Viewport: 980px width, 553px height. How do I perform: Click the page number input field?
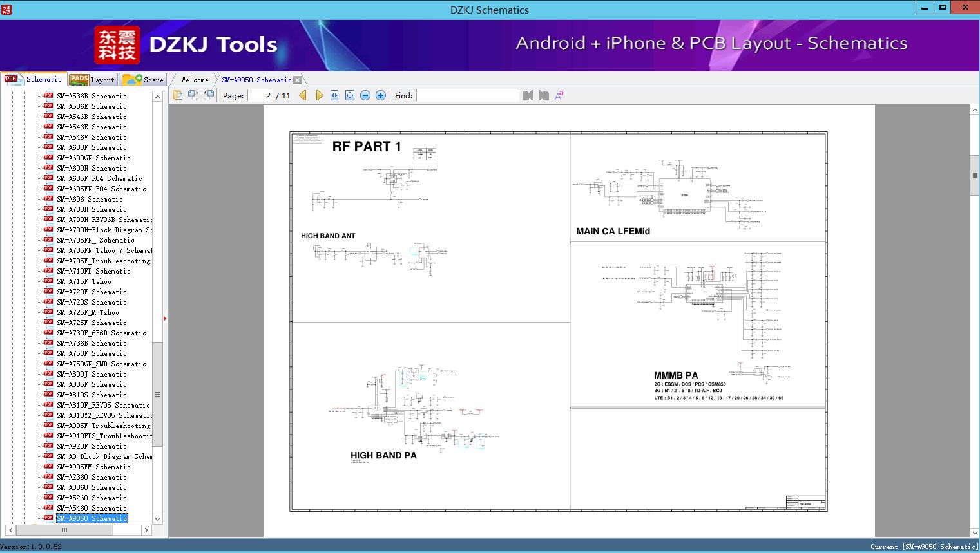[x=260, y=95]
